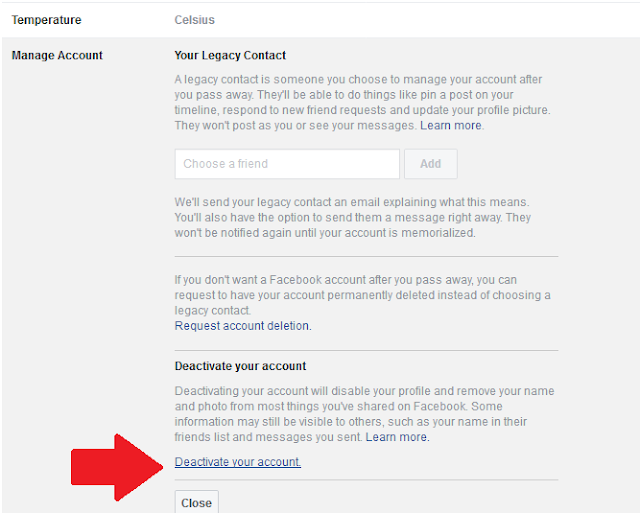Click the paragraph describing account deactivation

364,414
